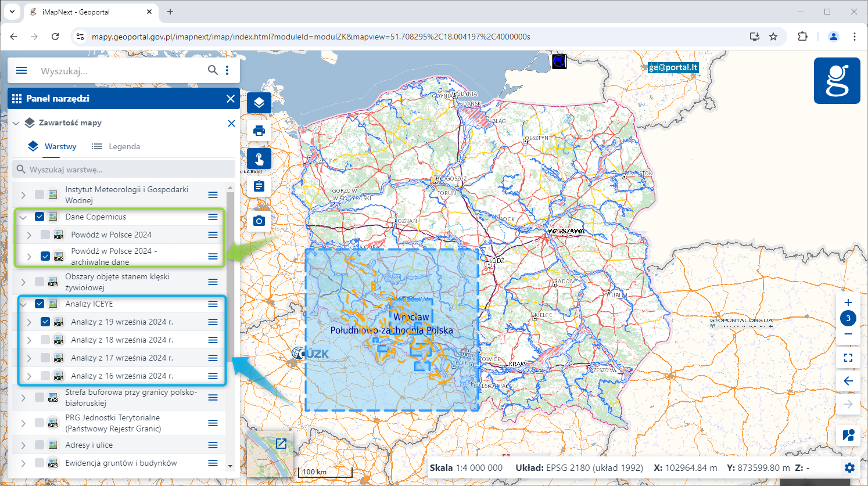Expand the Analizy z 19 września 2024 r. node

pos(29,322)
